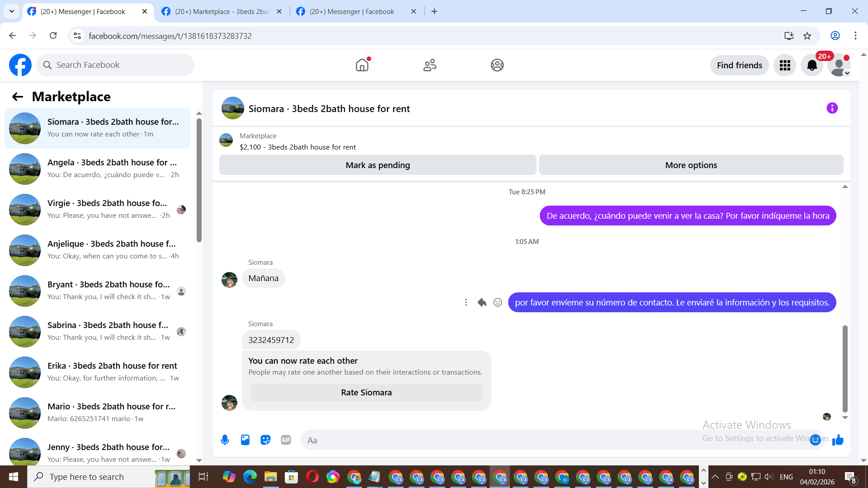This screenshot has height=488, width=868.
Task: React to message with emoji icon
Action: (x=497, y=302)
